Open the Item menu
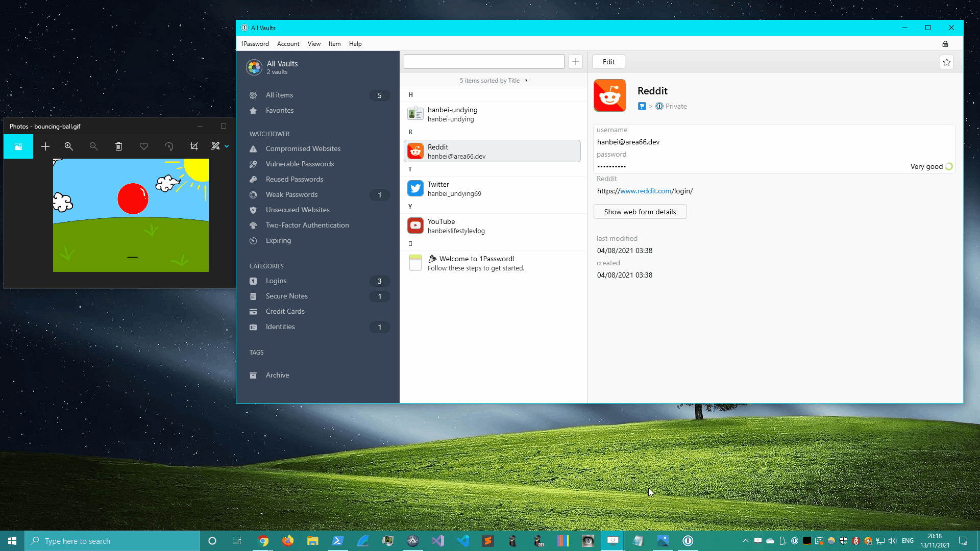 click(334, 44)
